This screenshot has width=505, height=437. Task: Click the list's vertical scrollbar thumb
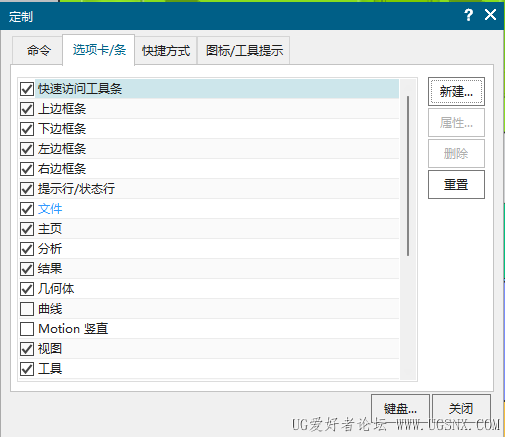[x=408, y=176]
